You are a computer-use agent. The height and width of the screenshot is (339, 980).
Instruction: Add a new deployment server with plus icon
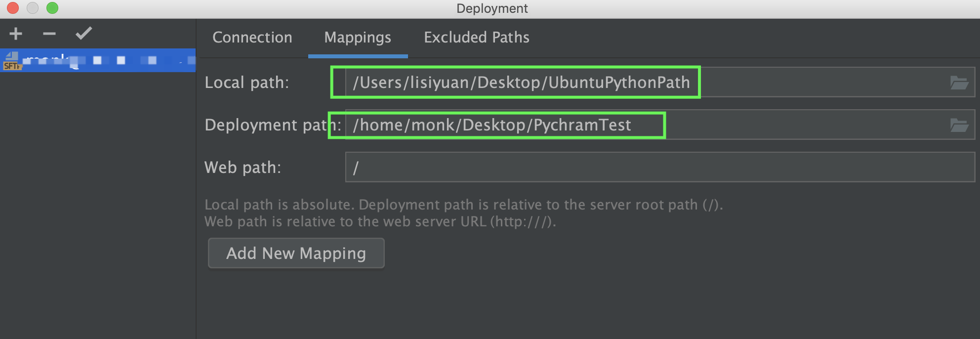[16, 34]
